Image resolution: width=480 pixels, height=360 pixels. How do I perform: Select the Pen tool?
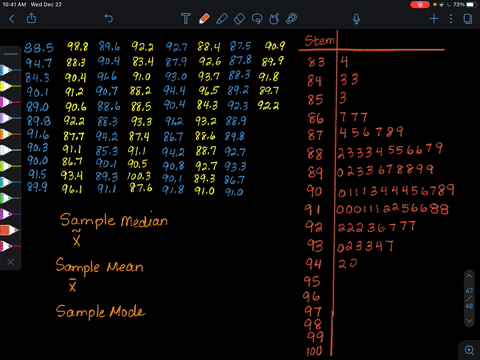pyautogui.click(x=204, y=18)
